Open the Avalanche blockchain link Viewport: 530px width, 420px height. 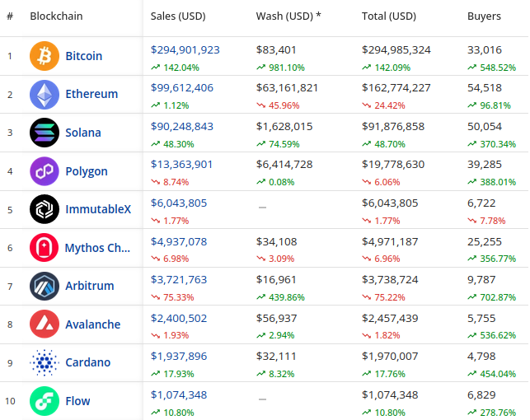pos(93,324)
